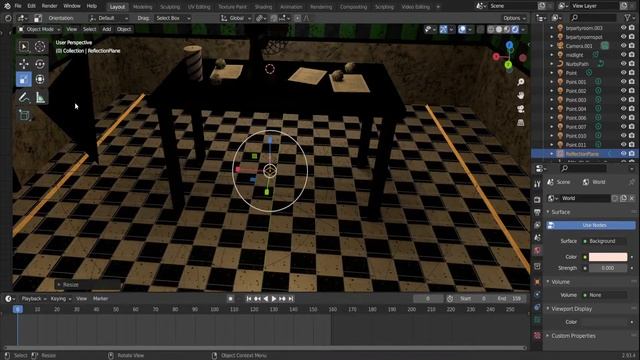Open the Drag Select Box dropdown
640x360 pixels.
coord(173,18)
